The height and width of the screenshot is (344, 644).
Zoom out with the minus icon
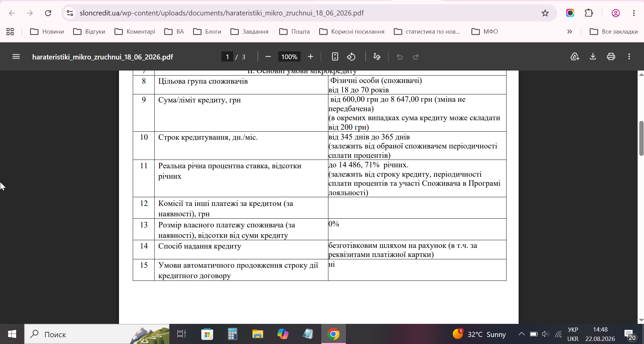click(268, 57)
